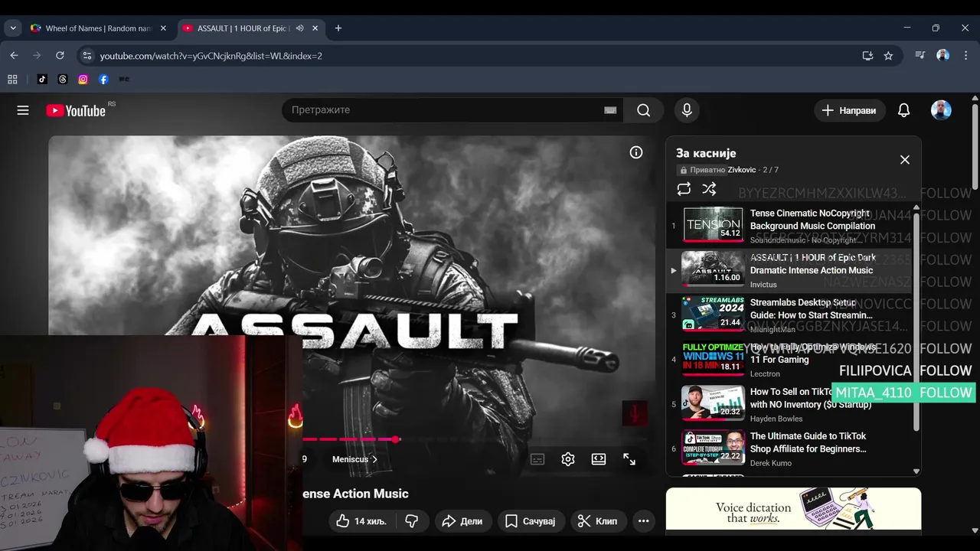Open How To Sell on TikTok video
Image resolution: width=980 pixels, height=551 pixels.
(x=789, y=403)
